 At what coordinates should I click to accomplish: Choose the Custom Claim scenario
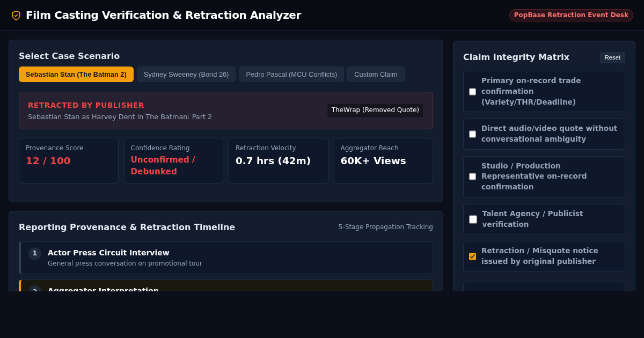(x=376, y=75)
